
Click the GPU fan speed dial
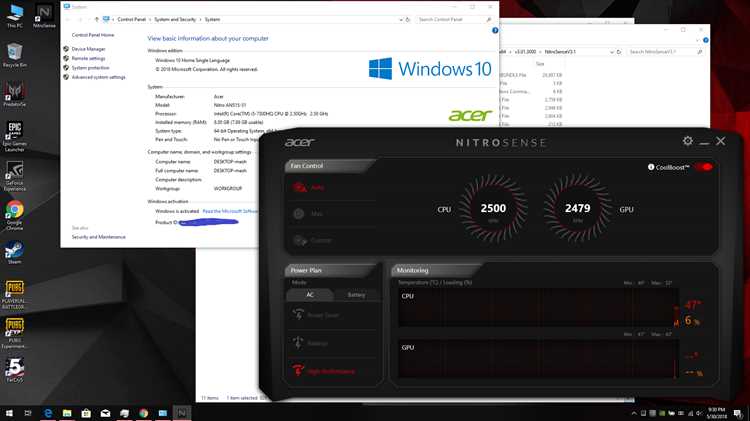(578, 208)
